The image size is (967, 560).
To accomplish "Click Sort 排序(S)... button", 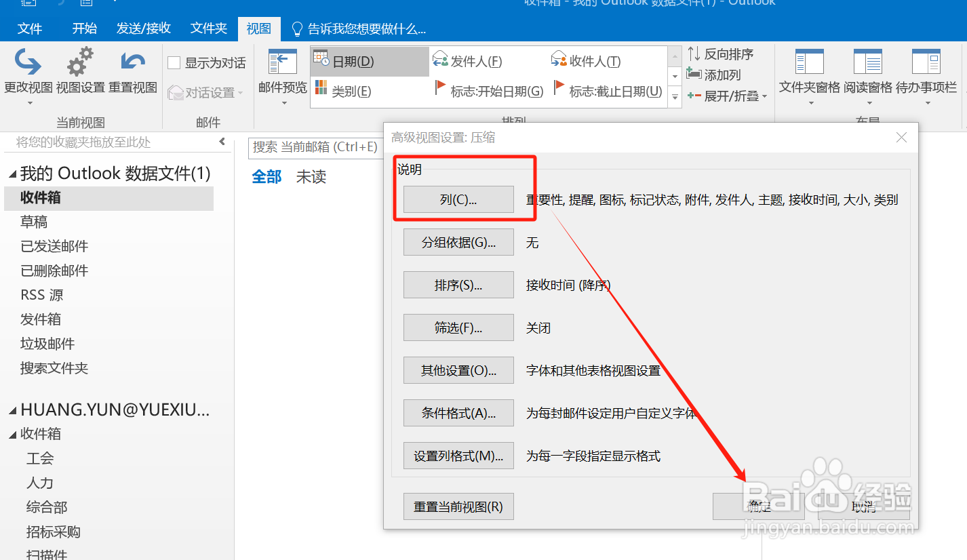I will (x=458, y=285).
